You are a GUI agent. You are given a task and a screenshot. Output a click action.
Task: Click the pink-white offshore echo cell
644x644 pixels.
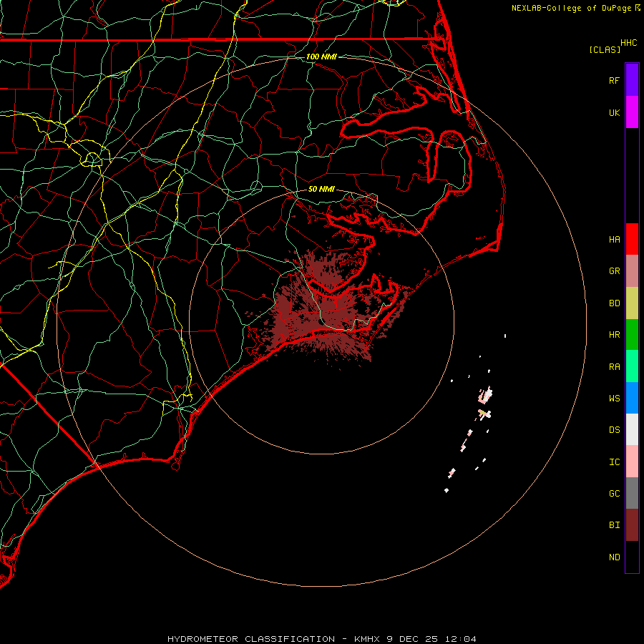pos(485,396)
